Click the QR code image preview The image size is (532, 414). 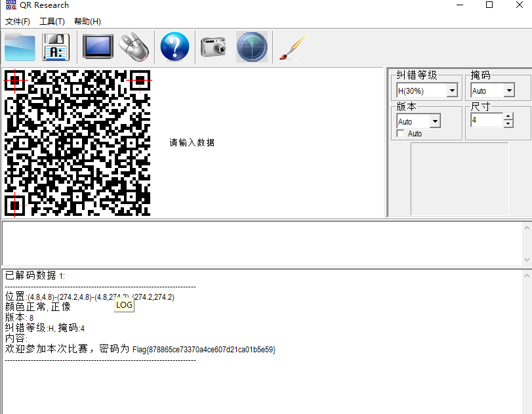click(x=77, y=143)
